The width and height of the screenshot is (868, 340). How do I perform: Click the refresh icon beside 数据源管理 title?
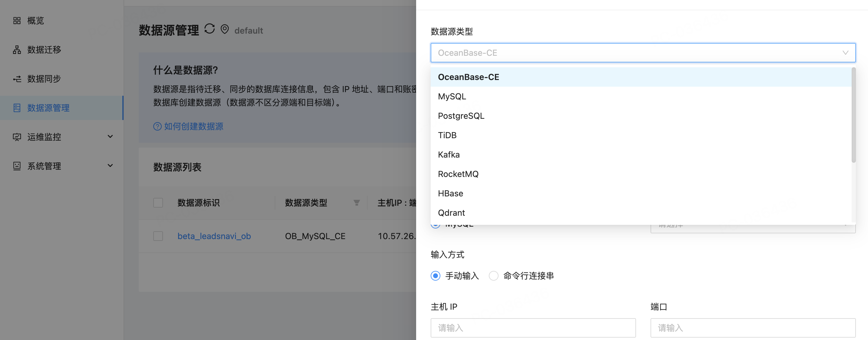209,29
